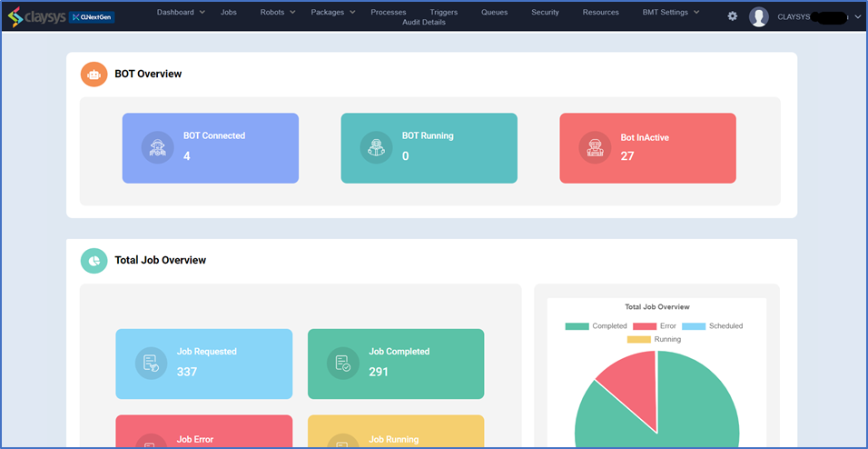The width and height of the screenshot is (868, 449).
Task: Click the user avatar icon
Action: pyautogui.click(x=759, y=16)
